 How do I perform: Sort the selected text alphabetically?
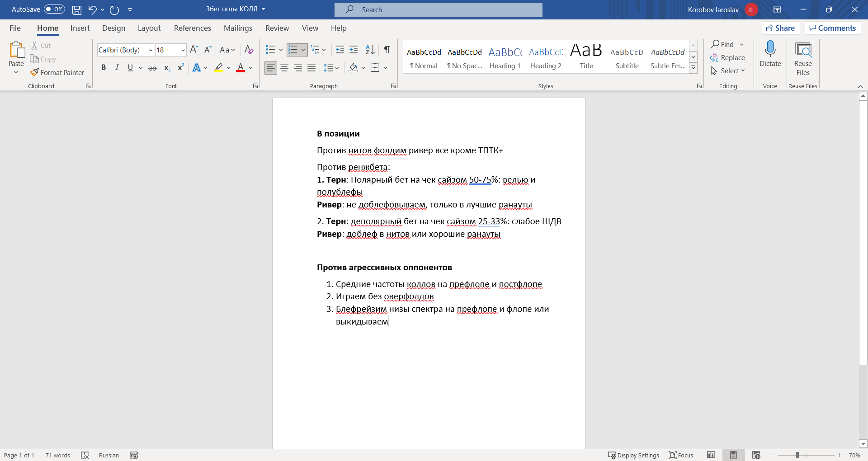[370, 50]
